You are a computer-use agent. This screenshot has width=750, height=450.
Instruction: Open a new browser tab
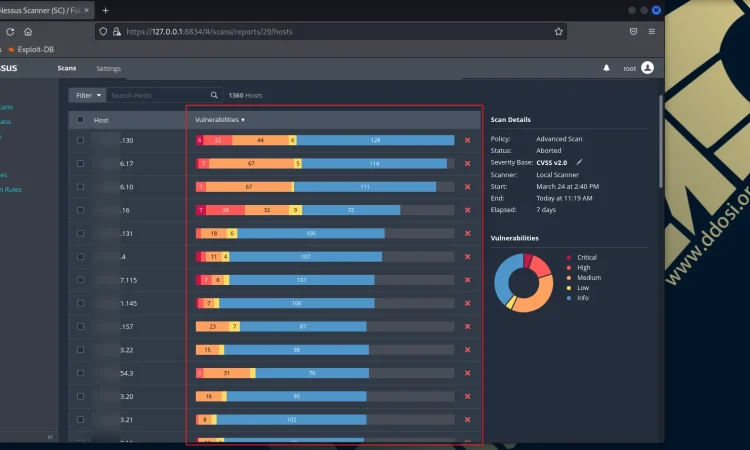tap(105, 10)
